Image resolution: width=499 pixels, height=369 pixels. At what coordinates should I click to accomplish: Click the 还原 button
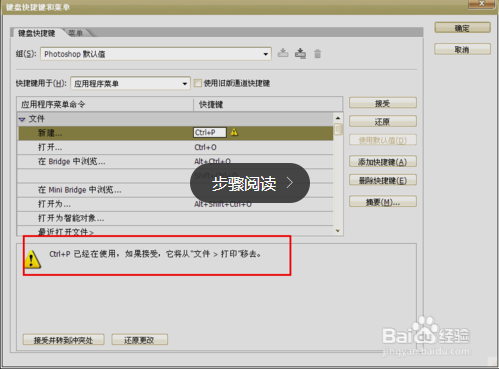click(x=383, y=121)
